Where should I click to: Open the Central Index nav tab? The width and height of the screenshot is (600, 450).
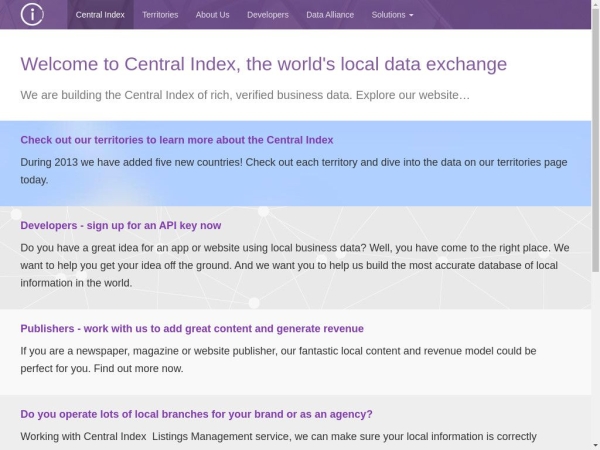click(x=100, y=15)
